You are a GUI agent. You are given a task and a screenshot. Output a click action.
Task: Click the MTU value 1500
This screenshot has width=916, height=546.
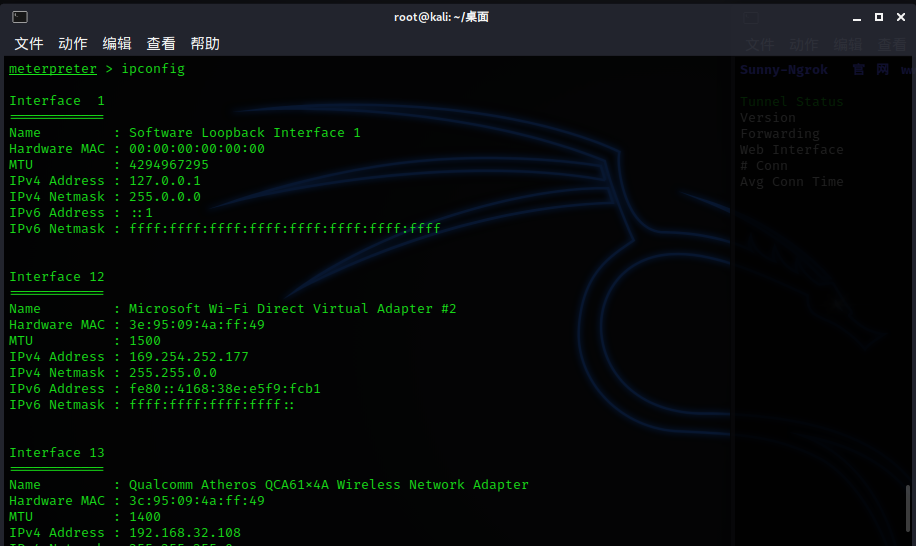pyautogui.click(x=145, y=341)
